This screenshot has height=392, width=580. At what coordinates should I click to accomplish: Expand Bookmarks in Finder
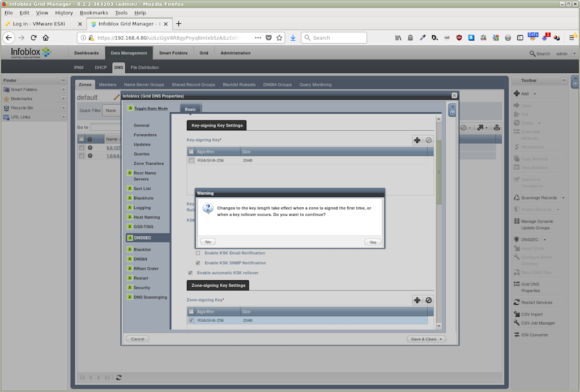point(63,99)
